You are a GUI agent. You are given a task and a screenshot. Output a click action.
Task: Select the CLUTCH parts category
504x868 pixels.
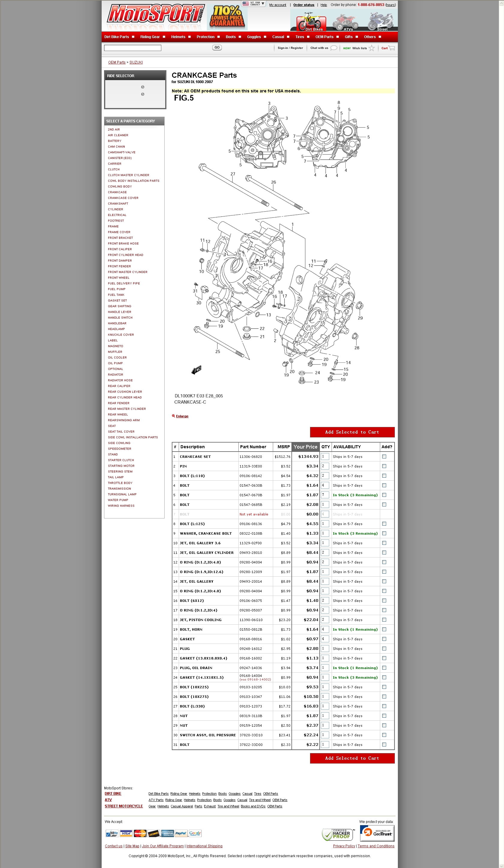(x=114, y=170)
